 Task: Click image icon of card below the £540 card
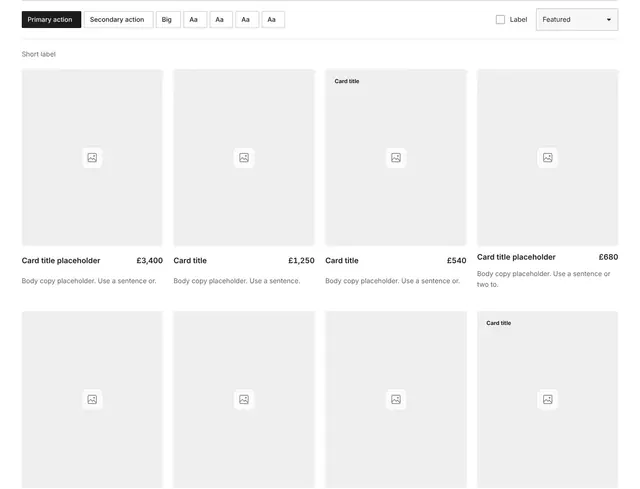click(x=396, y=399)
